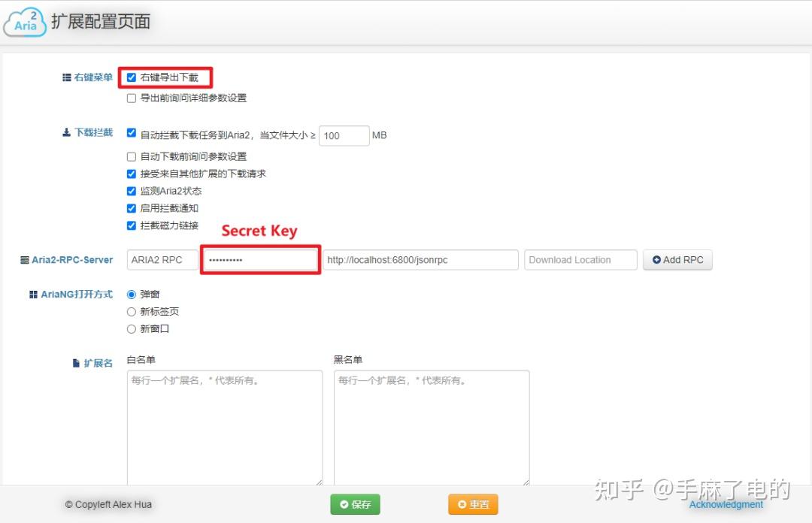
Task: Select 新标签页 radio option
Action: coord(132,312)
